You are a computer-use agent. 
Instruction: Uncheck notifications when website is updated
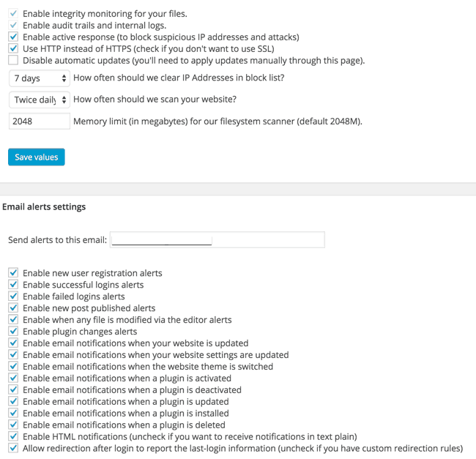(13, 343)
